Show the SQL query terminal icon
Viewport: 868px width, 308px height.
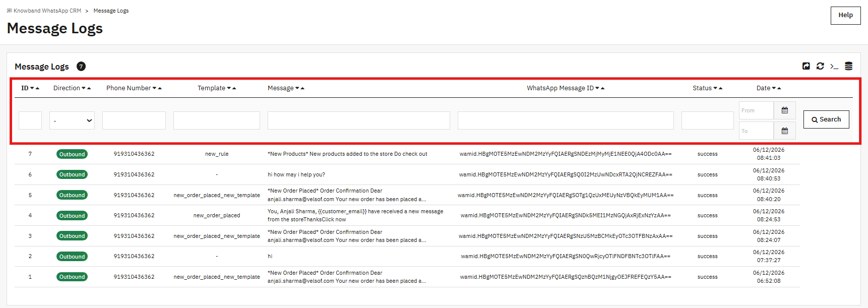pyautogui.click(x=834, y=66)
